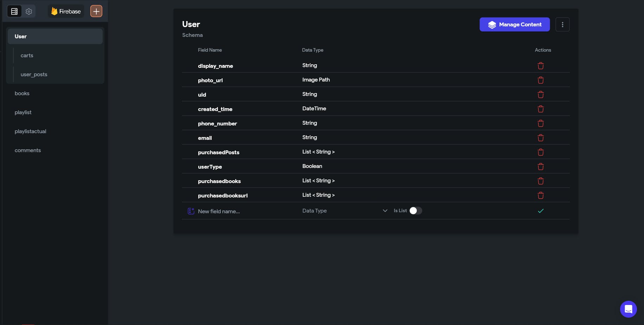Screen dimensions: 644x325
Task: Delete the purchasedPosts field
Action: pos(541,152)
